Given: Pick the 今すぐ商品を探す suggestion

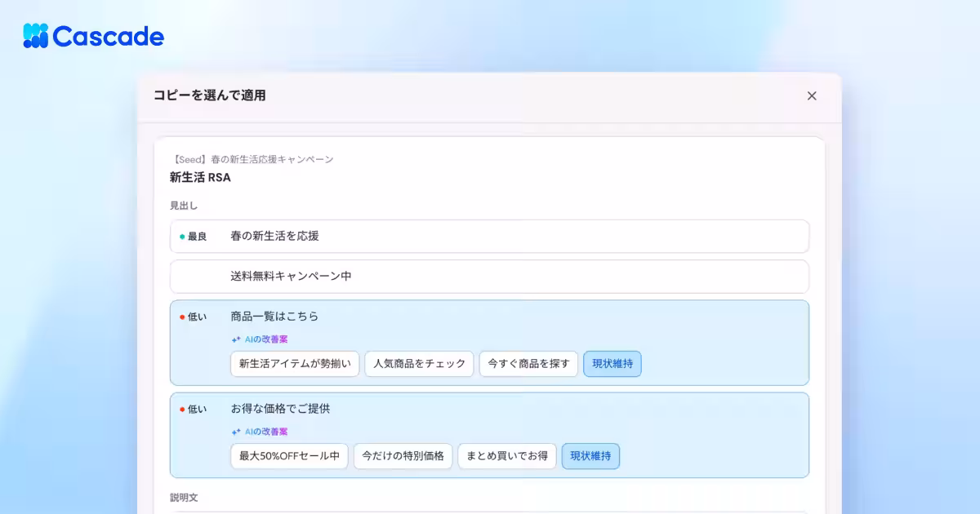Looking at the screenshot, I should (528, 364).
